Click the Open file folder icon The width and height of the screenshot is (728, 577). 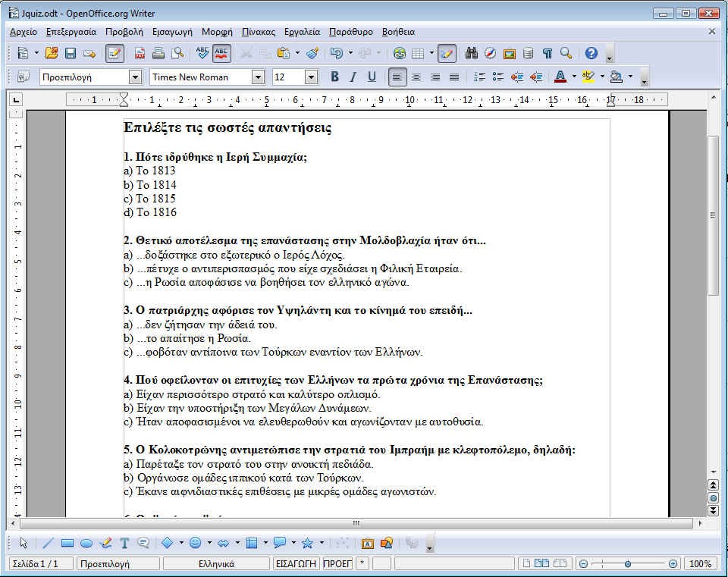52,53
